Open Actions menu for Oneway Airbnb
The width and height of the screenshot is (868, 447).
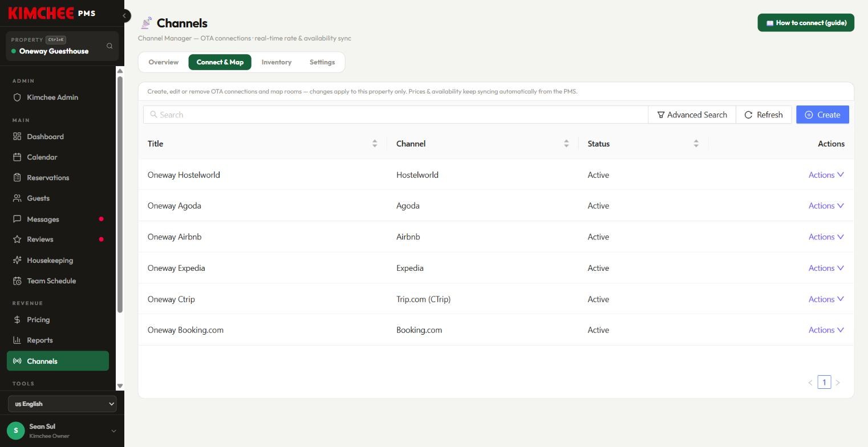tap(826, 237)
